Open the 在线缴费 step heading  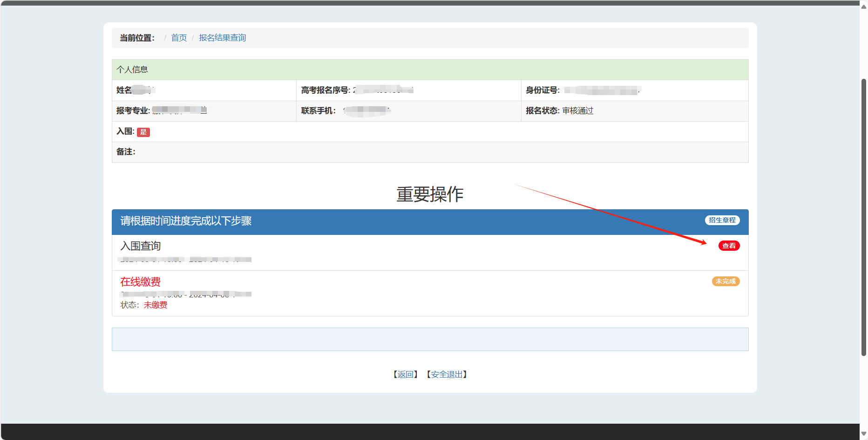click(x=140, y=282)
